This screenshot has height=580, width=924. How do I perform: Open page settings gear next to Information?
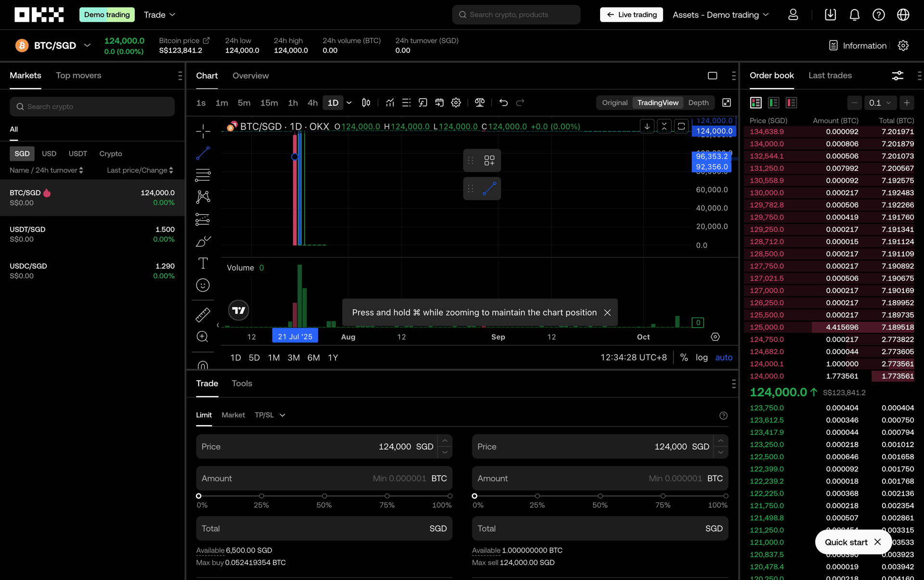tap(903, 46)
